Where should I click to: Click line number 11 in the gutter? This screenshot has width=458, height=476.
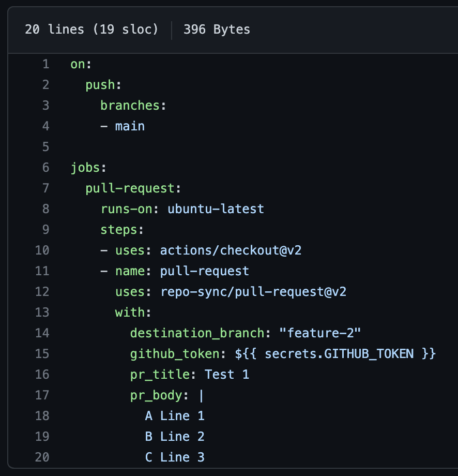(42, 271)
